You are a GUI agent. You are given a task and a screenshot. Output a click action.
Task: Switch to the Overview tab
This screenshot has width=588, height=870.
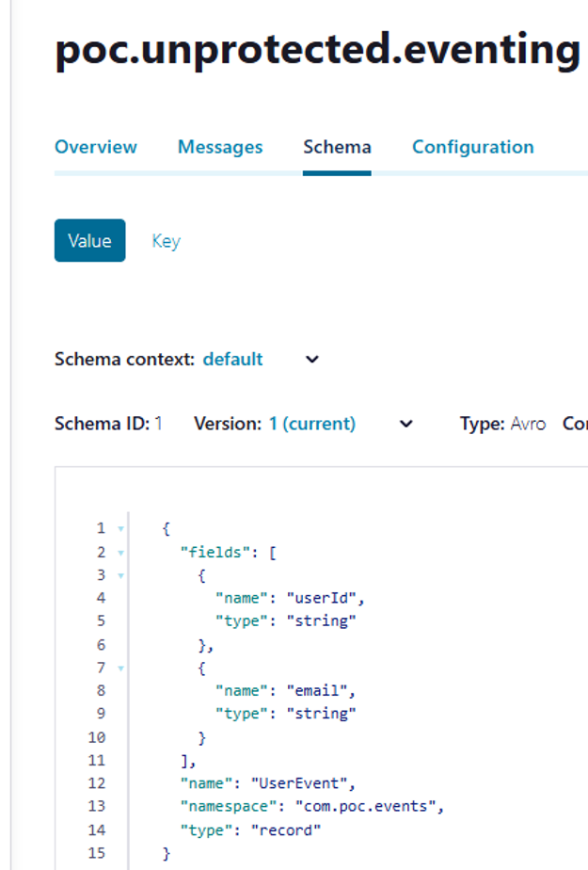click(x=96, y=147)
